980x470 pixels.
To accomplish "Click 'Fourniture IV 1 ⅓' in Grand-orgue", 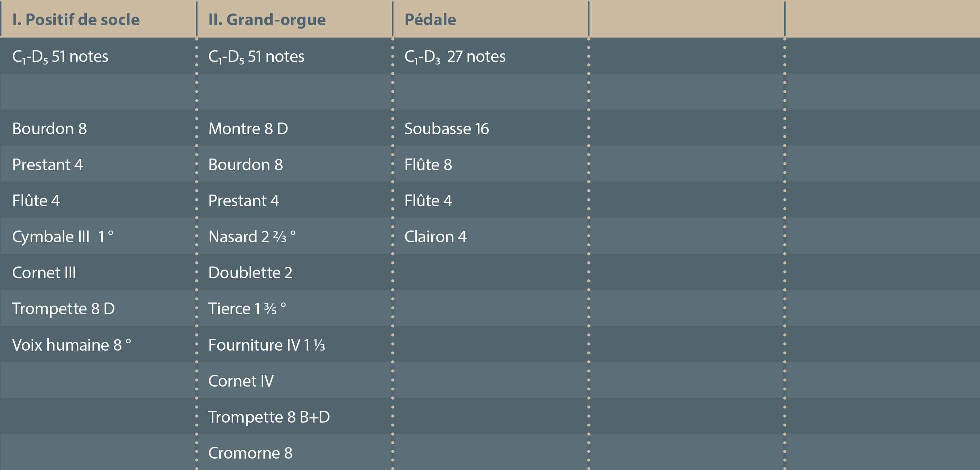I will [x=266, y=345].
